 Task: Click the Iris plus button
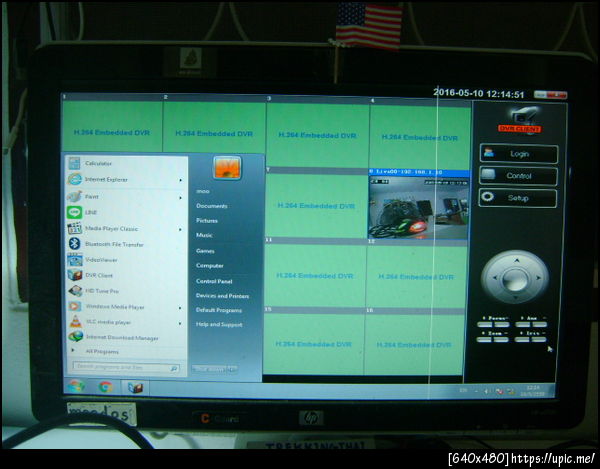[522, 339]
